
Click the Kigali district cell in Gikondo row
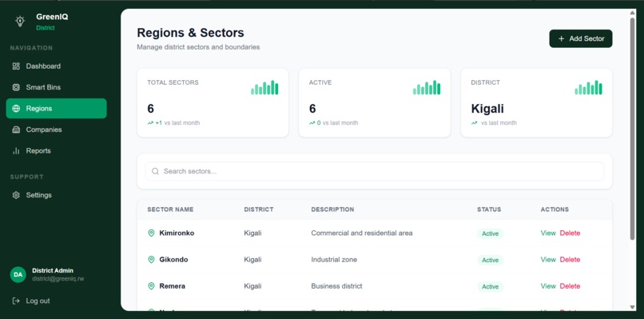(x=252, y=259)
